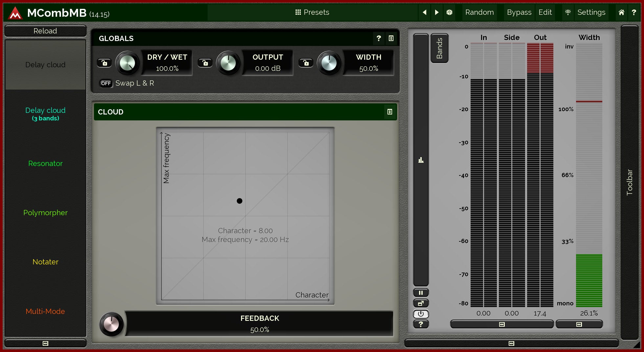Screen dimensions: 644x352
Task: Collapse the GLOBALS panel
Action: click(x=391, y=38)
